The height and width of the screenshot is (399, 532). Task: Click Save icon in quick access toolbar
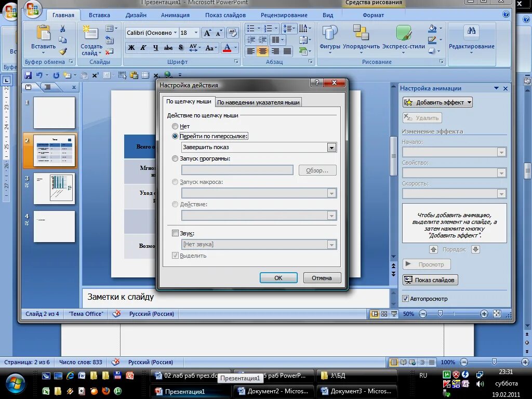click(x=28, y=75)
